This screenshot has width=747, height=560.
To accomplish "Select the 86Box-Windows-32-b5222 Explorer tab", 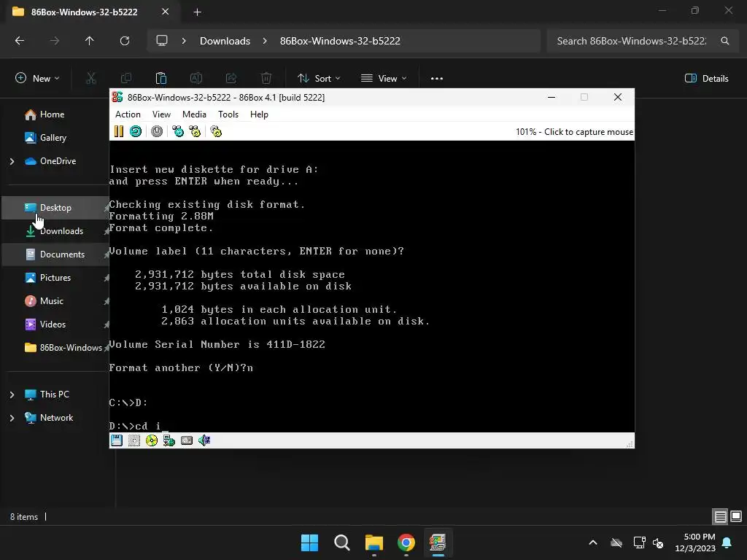I will point(85,12).
